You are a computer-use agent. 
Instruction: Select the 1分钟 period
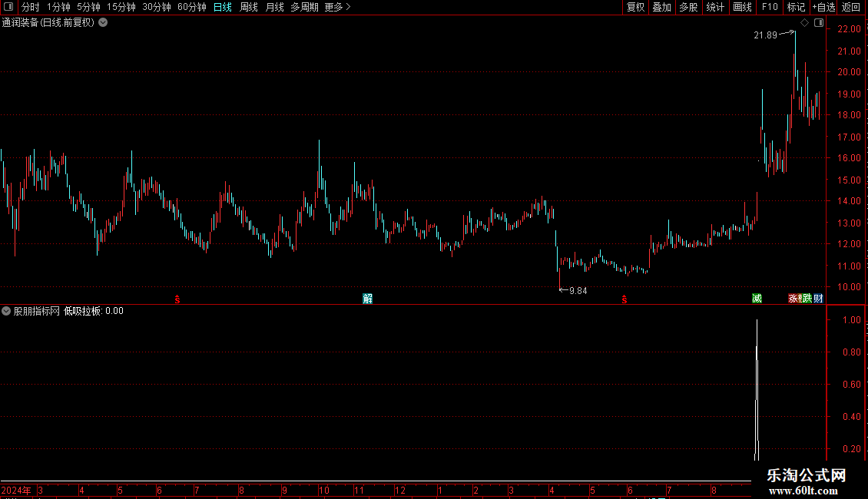coord(58,7)
